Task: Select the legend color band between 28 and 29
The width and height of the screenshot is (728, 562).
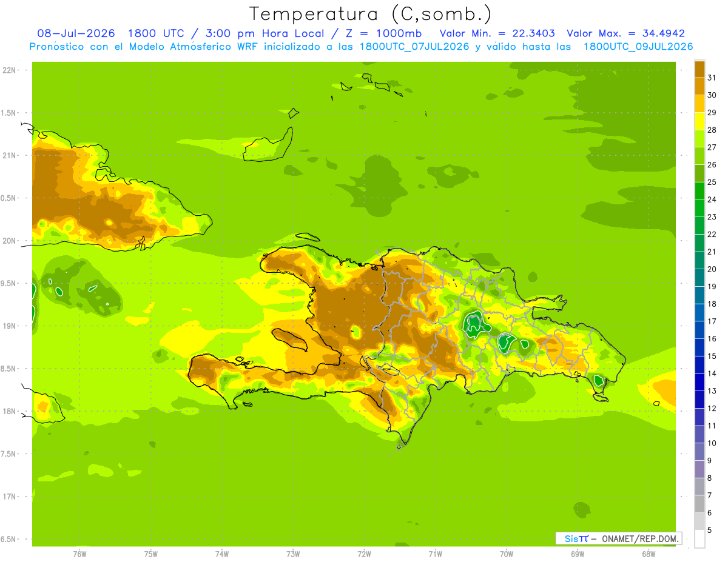Action: pyautogui.click(x=699, y=121)
